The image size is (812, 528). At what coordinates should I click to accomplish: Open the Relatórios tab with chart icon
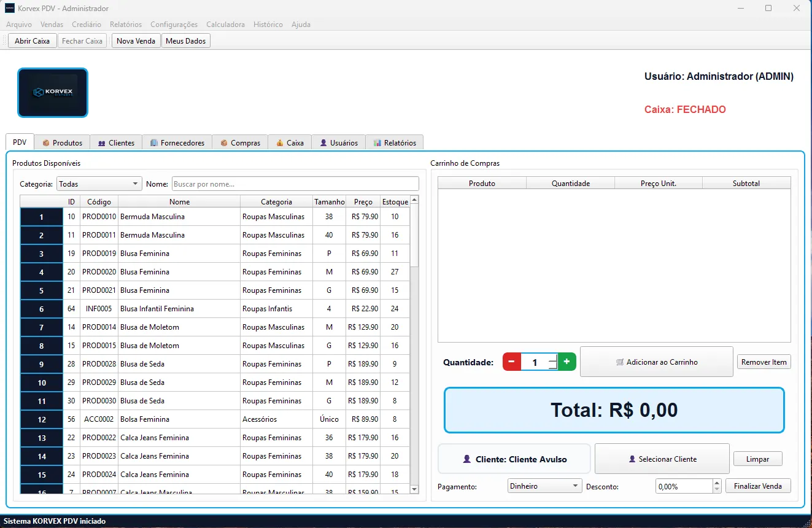coord(394,142)
